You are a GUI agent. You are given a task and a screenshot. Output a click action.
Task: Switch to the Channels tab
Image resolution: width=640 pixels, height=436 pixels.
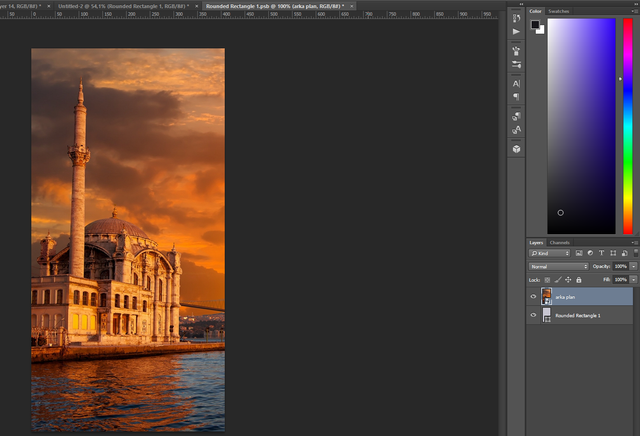(559, 242)
